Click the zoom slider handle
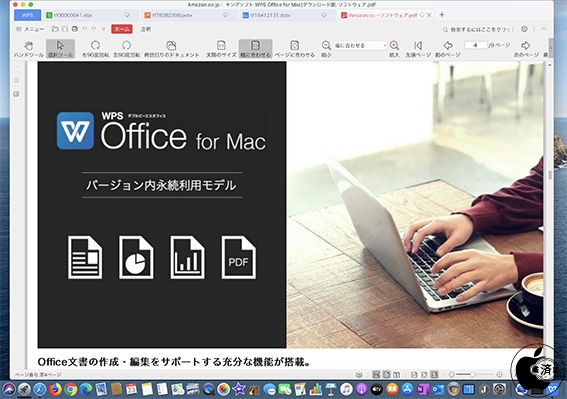This screenshot has height=399, width=567. coord(472,374)
